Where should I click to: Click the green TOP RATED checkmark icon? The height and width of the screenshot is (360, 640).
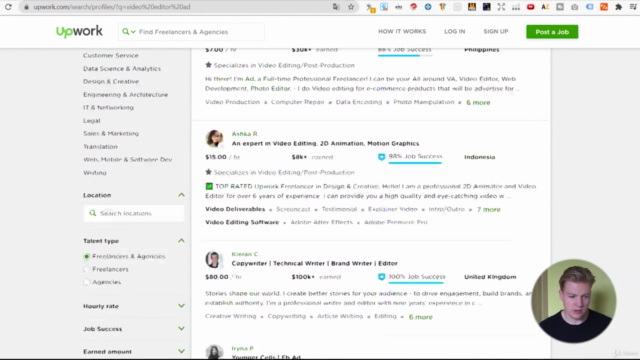click(209, 186)
